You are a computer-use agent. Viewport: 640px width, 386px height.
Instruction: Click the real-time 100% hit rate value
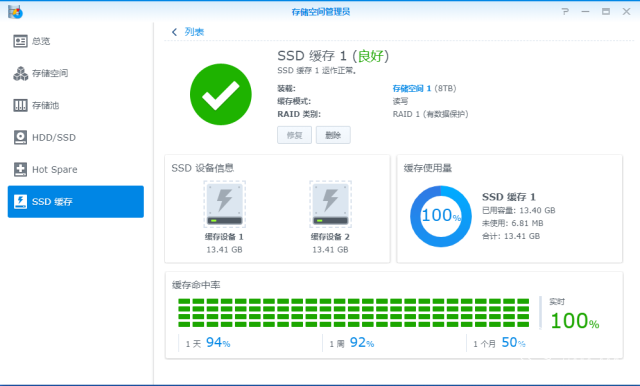pos(575,321)
